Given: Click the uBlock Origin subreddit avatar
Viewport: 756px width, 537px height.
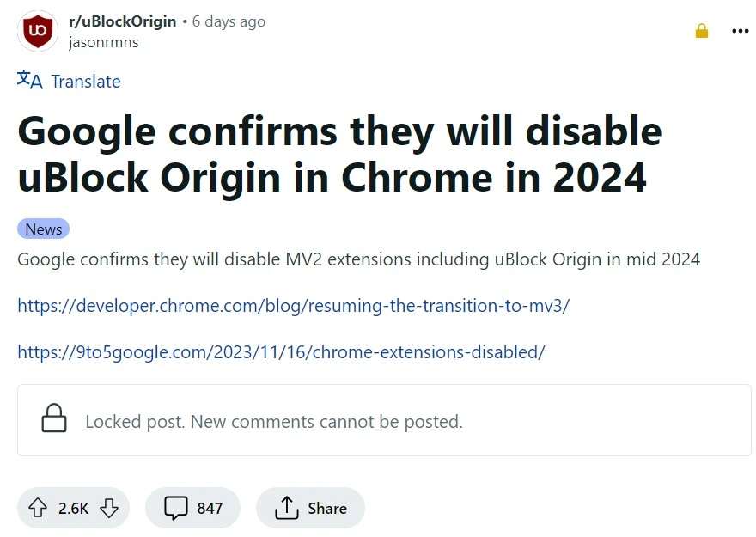Looking at the screenshot, I should 38,31.
